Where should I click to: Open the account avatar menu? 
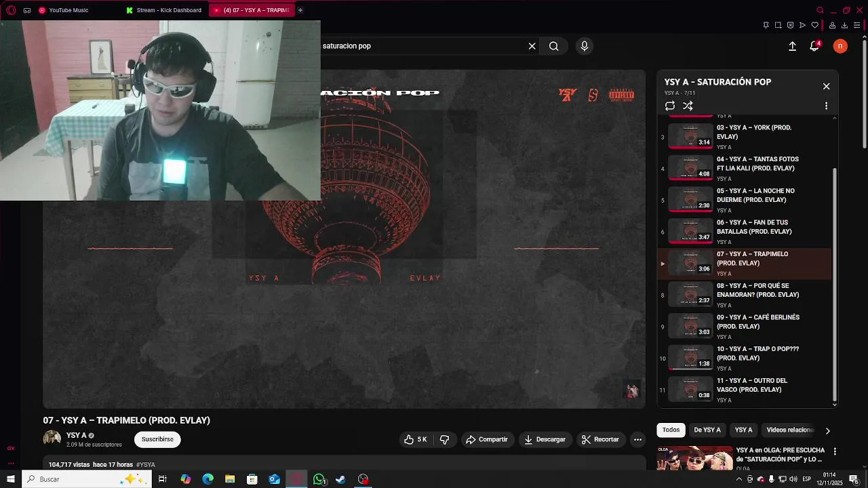point(840,46)
